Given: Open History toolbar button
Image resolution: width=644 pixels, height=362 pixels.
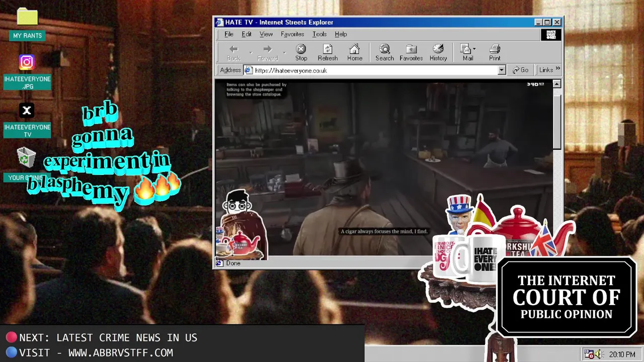Looking at the screenshot, I should pyautogui.click(x=438, y=52).
